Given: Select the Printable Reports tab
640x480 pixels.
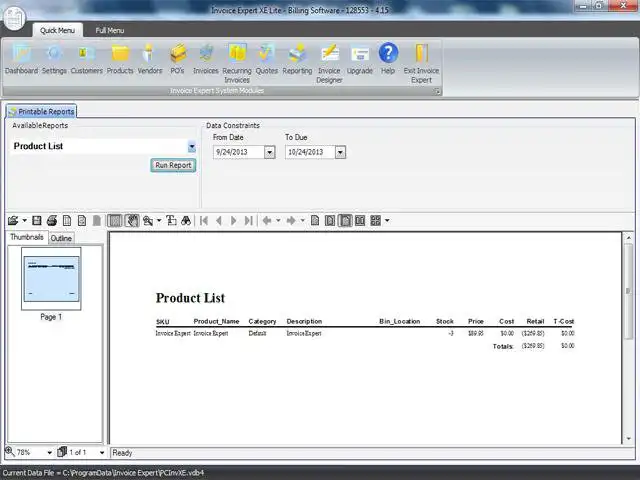Looking at the screenshot, I should [x=41, y=111].
